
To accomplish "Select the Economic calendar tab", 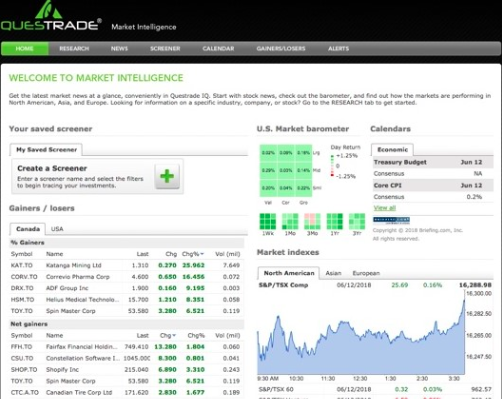I will [x=392, y=150].
